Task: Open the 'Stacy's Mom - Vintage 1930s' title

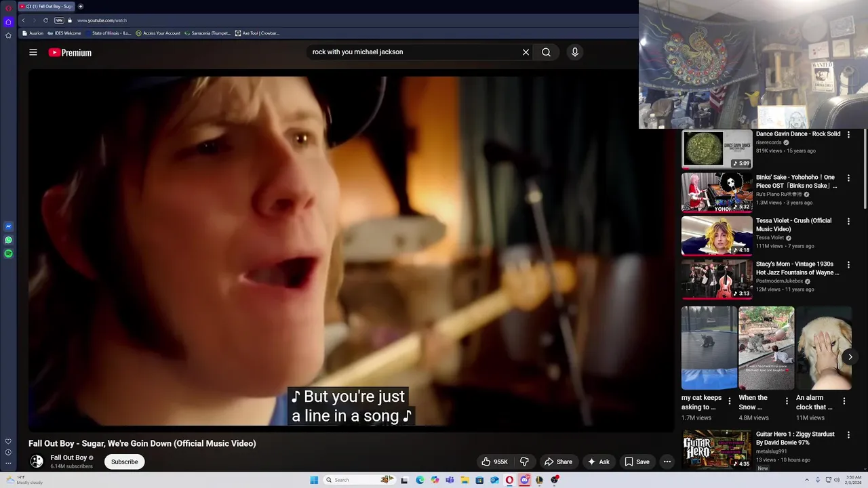Action: click(797, 268)
